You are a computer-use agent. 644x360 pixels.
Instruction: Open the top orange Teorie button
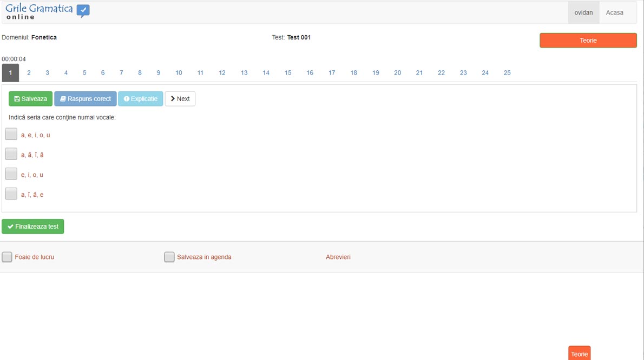click(x=588, y=41)
